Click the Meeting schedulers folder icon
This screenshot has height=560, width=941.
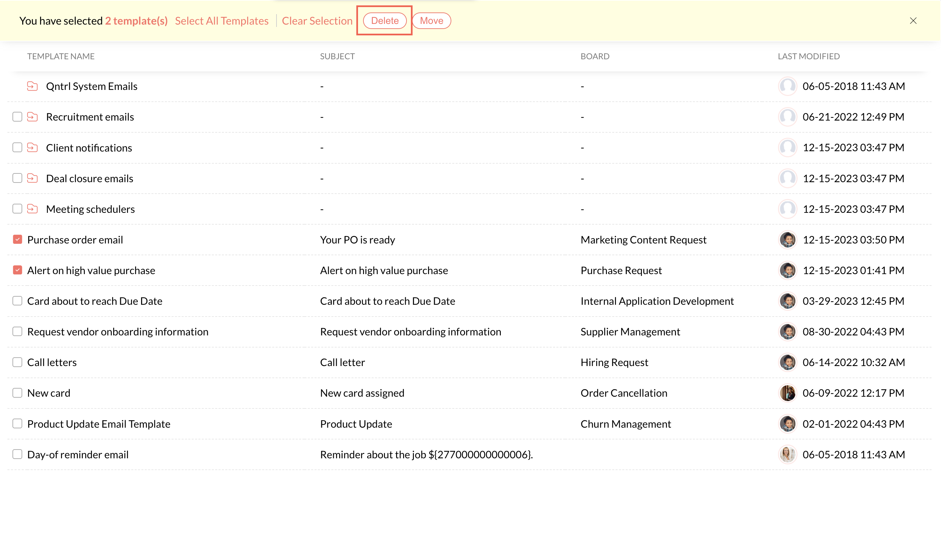[x=32, y=209]
